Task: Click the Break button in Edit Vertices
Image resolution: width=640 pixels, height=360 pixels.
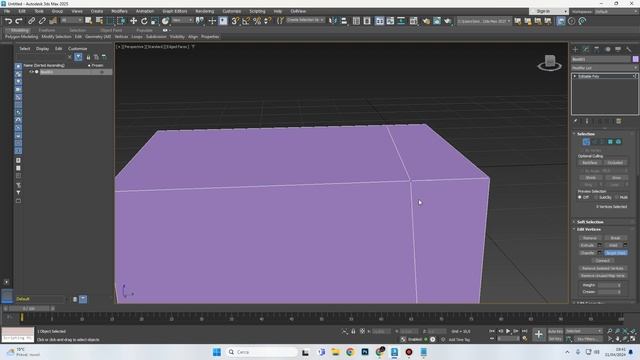Action: [x=616, y=238]
